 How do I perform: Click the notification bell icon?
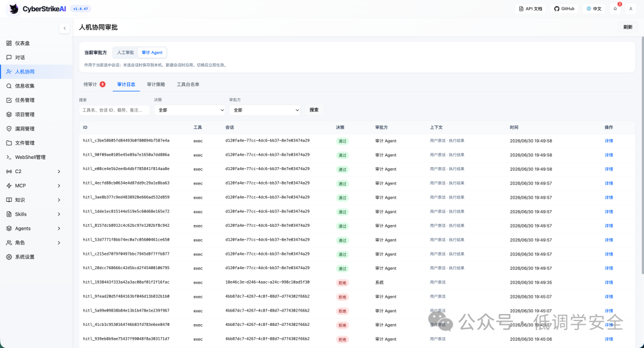[615, 8]
